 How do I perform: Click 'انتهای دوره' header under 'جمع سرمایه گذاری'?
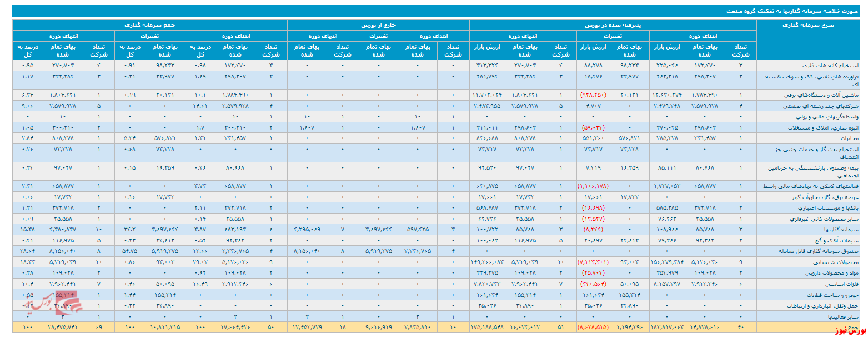(x=64, y=36)
